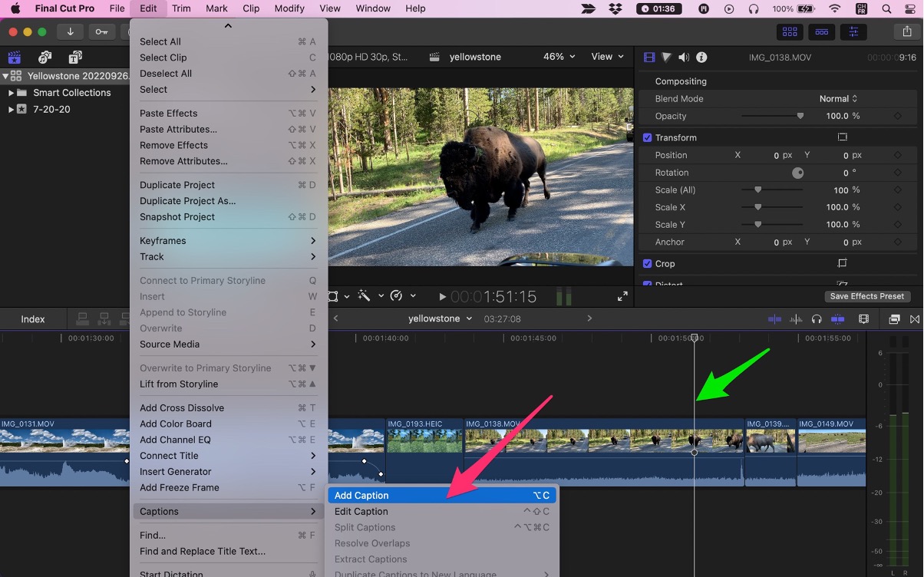
Task: Open the Info inspector tab
Action: point(701,58)
